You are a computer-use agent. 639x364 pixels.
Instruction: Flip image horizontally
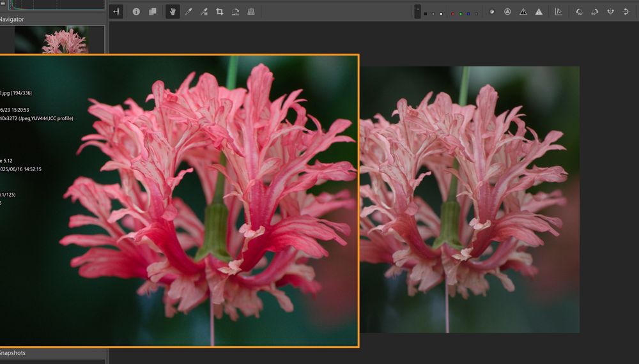[610, 11]
